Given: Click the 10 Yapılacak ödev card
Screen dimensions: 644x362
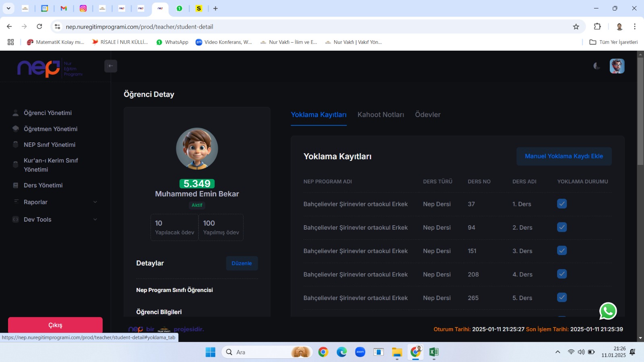Looking at the screenshot, I should pos(174,227).
